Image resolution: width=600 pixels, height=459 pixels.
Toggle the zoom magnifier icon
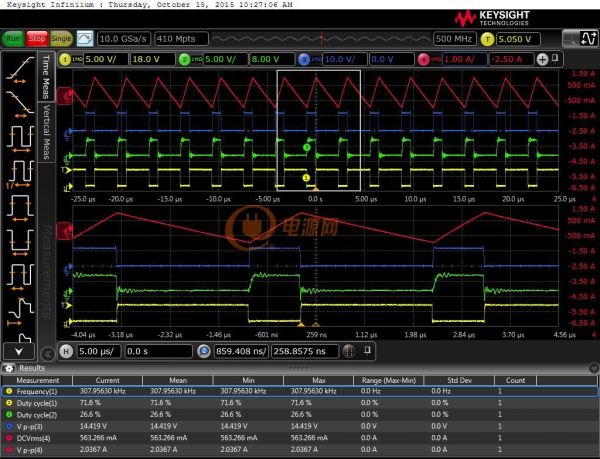pyautogui.click(x=204, y=351)
